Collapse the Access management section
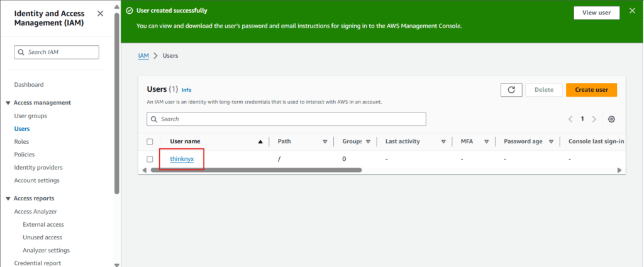 [8, 103]
